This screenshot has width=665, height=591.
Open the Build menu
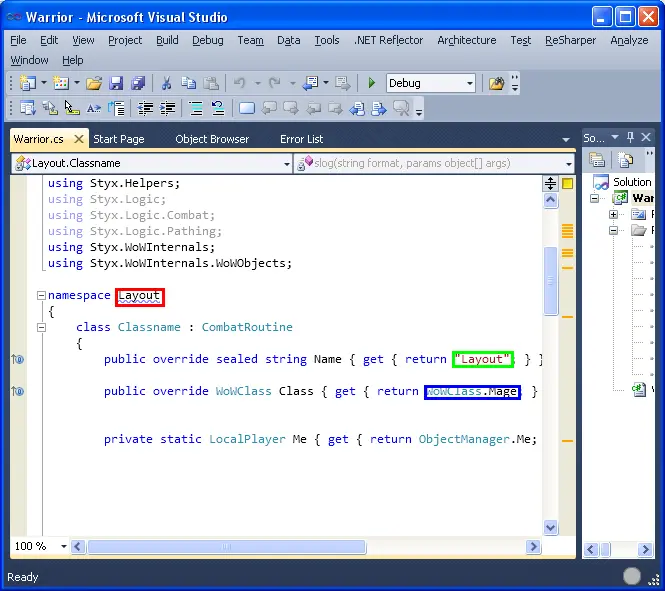pos(167,40)
